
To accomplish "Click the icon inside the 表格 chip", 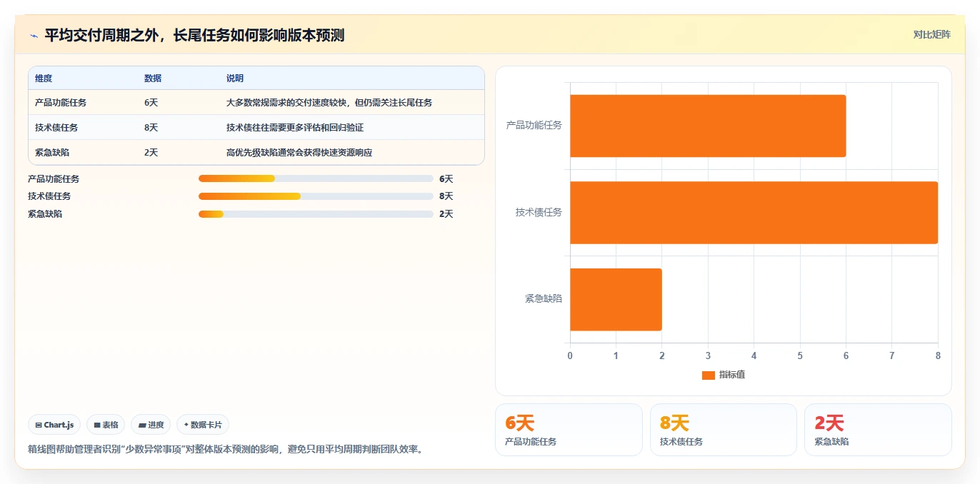I will pyautogui.click(x=97, y=425).
